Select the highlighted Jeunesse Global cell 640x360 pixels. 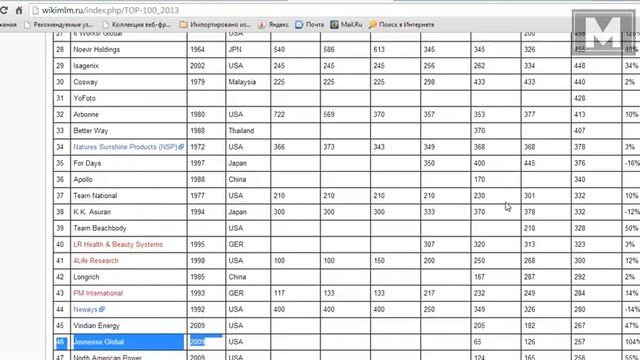(129, 342)
